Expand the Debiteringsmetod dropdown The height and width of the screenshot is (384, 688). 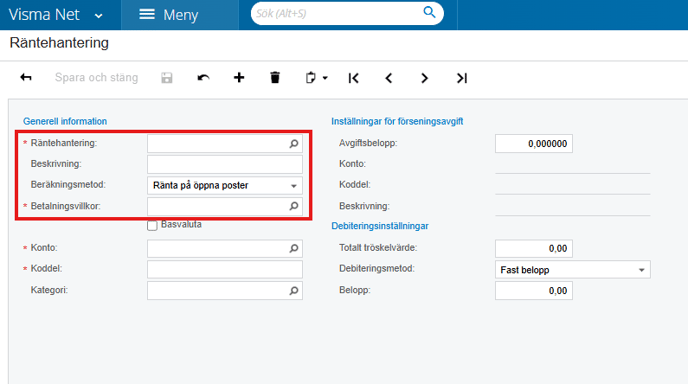pyautogui.click(x=641, y=270)
